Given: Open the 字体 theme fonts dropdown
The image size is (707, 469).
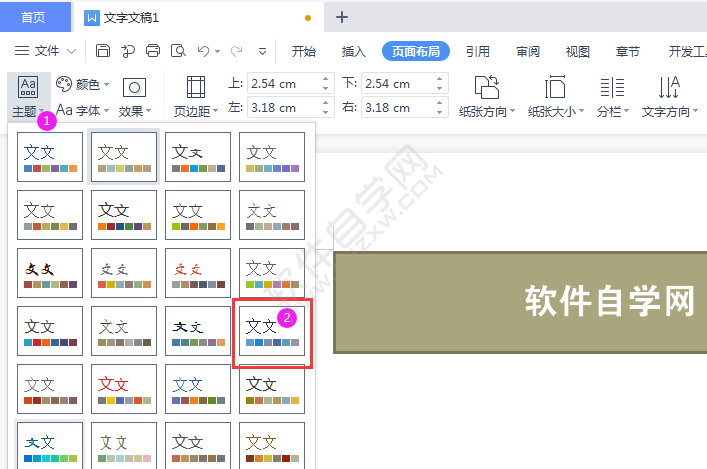Looking at the screenshot, I should coord(83,110).
